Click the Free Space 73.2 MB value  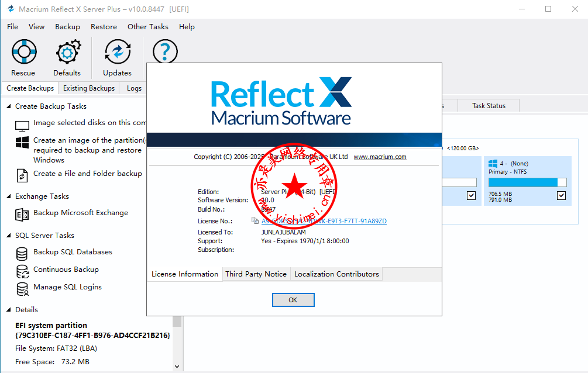75,362
